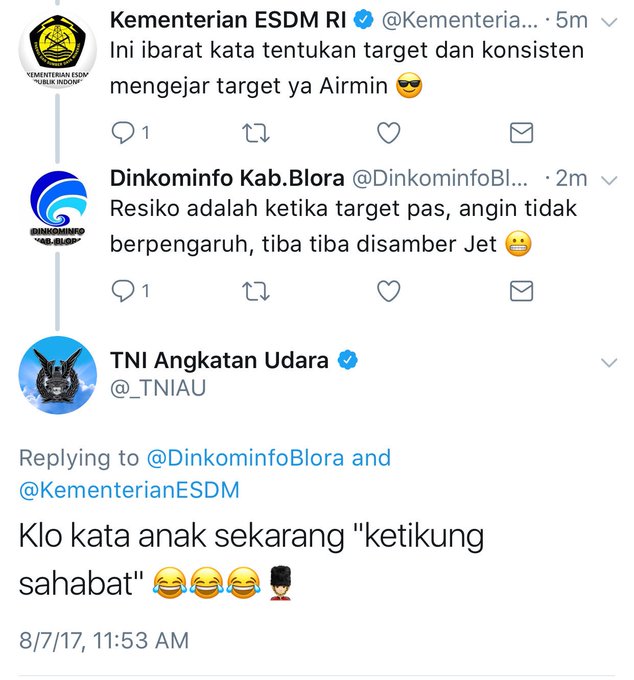Like the Dinkominfo Kab.Blora tweet
The width and height of the screenshot is (634, 680).
(389, 291)
